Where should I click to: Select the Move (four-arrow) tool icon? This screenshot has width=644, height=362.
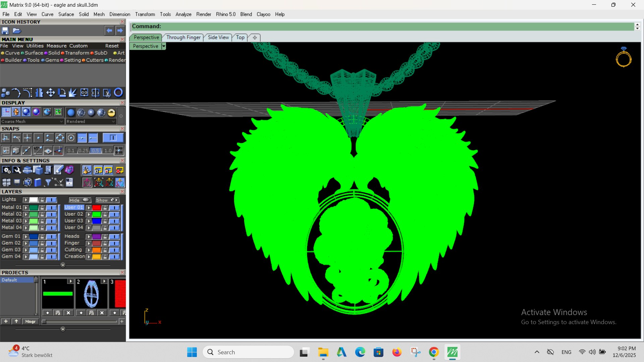pyautogui.click(x=50, y=93)
